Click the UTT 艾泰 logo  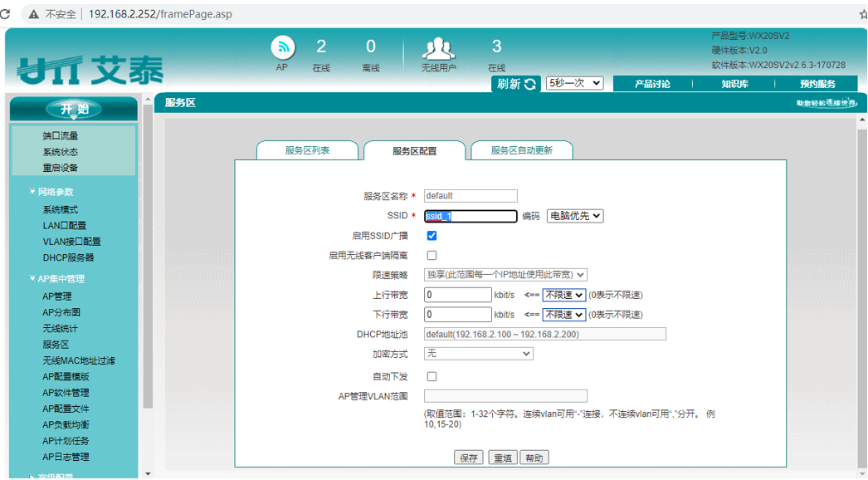coord(90,71)
